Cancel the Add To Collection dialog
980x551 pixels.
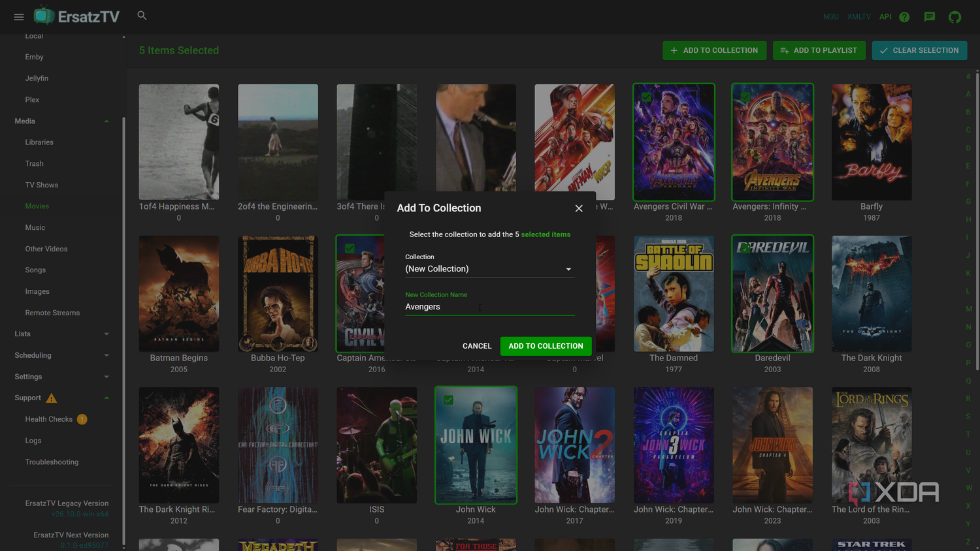[x=477, y=346]
